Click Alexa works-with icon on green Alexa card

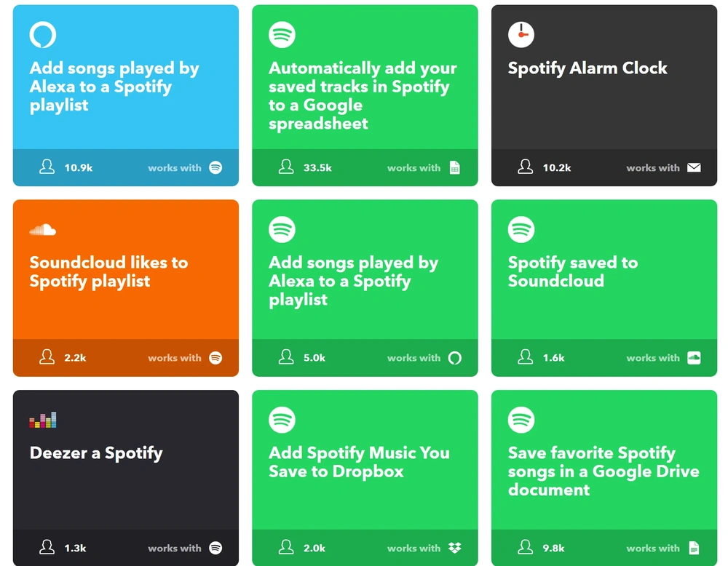455,358
